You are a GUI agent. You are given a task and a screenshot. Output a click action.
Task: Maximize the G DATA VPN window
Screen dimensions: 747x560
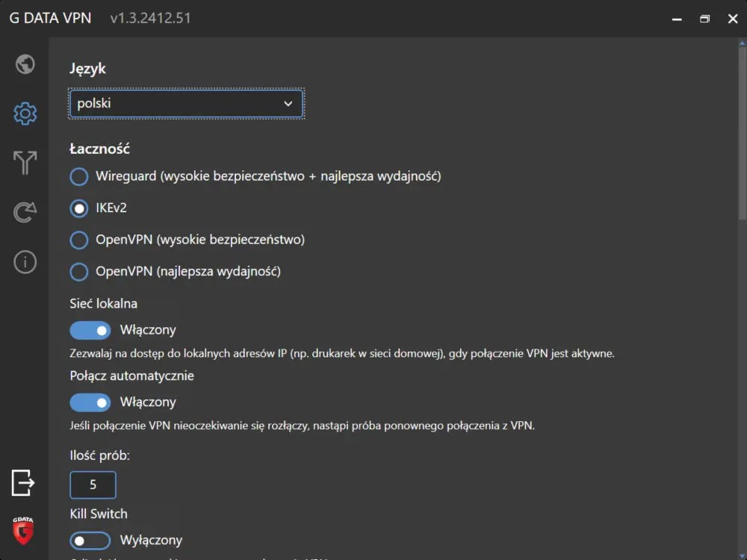click(704, 19)
